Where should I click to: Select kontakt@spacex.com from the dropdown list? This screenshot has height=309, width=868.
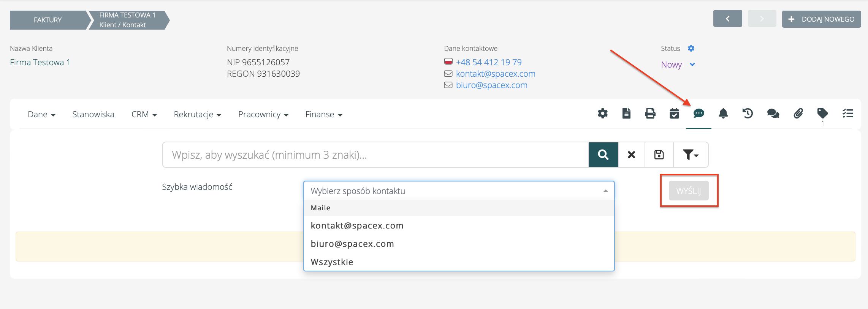357,225
